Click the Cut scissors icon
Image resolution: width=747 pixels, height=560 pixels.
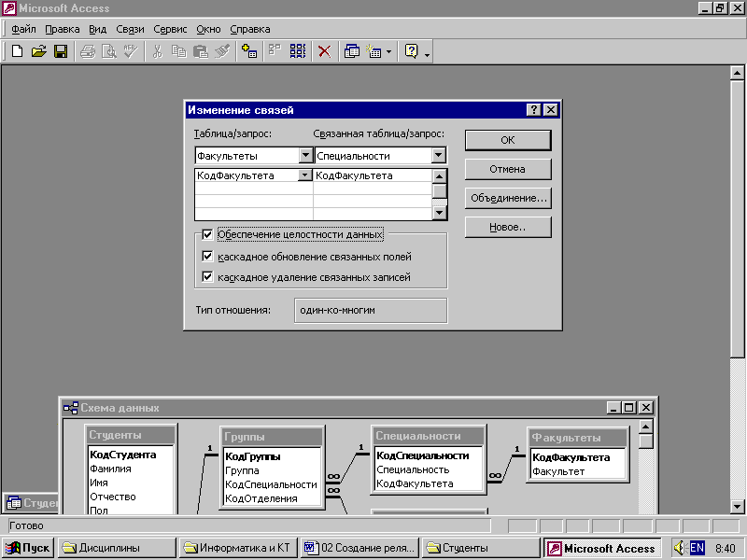click(157, 51)
